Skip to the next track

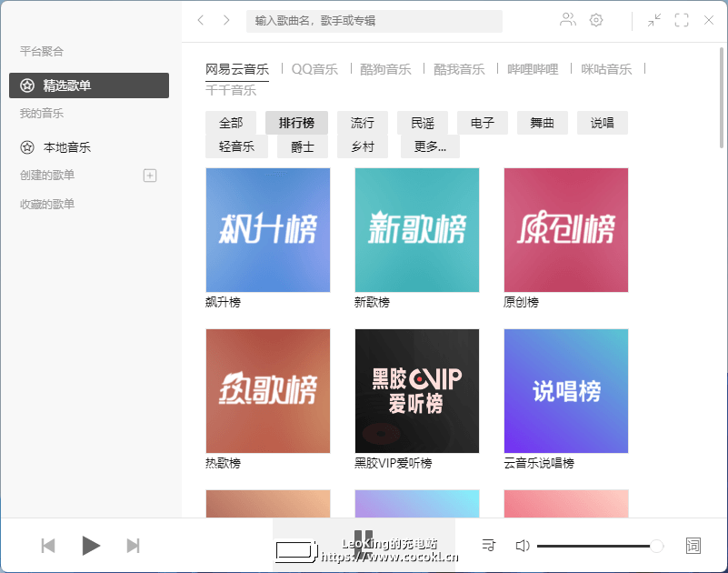(x=133, y=546)
